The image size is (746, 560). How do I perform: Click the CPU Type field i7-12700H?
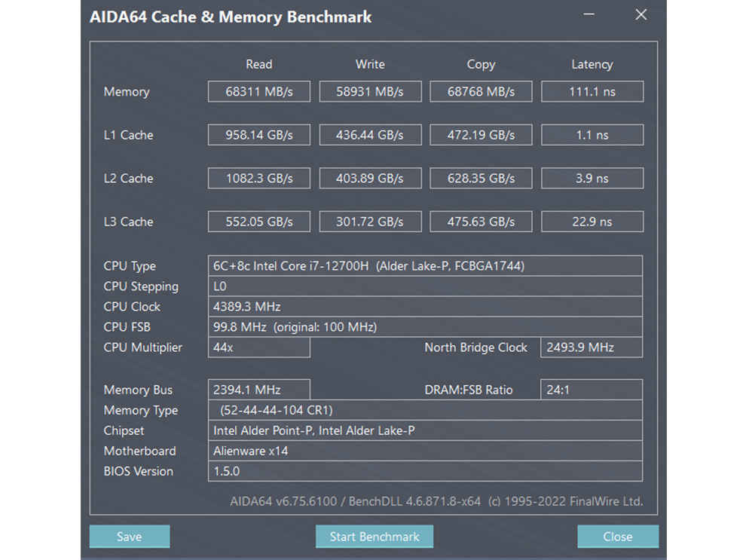425,265
